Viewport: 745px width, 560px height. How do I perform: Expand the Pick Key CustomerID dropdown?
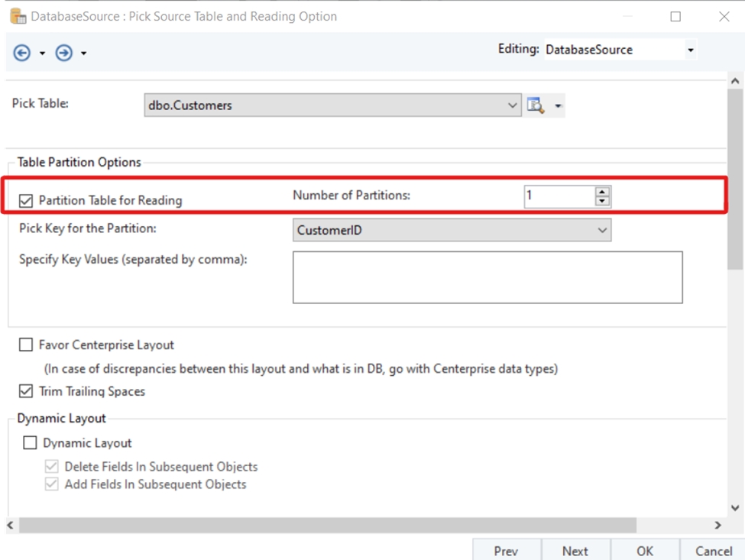click(x=602, y=230)
